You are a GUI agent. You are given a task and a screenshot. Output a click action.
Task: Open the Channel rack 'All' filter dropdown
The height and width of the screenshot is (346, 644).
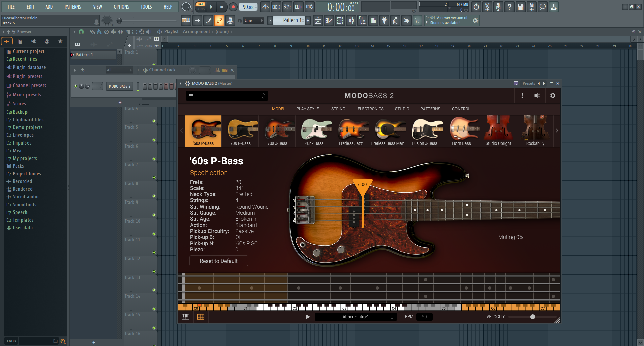pos(119,70)
